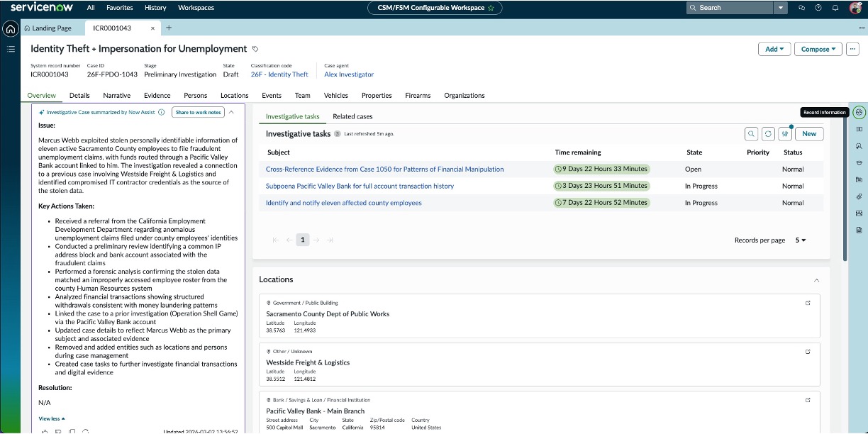The height and width of the screenshot is (434, 868).
Task: Open the list menu icon in left sidebar
Action: click(x=11, y=49)
